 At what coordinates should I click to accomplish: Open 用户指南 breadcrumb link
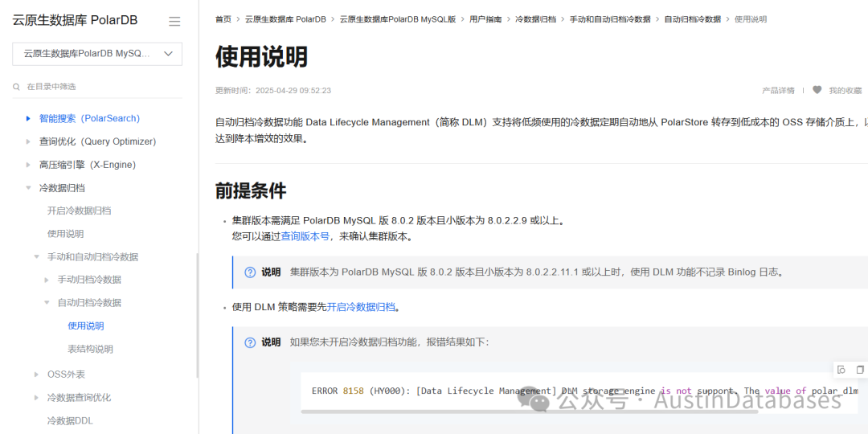[x=485, y=19]
